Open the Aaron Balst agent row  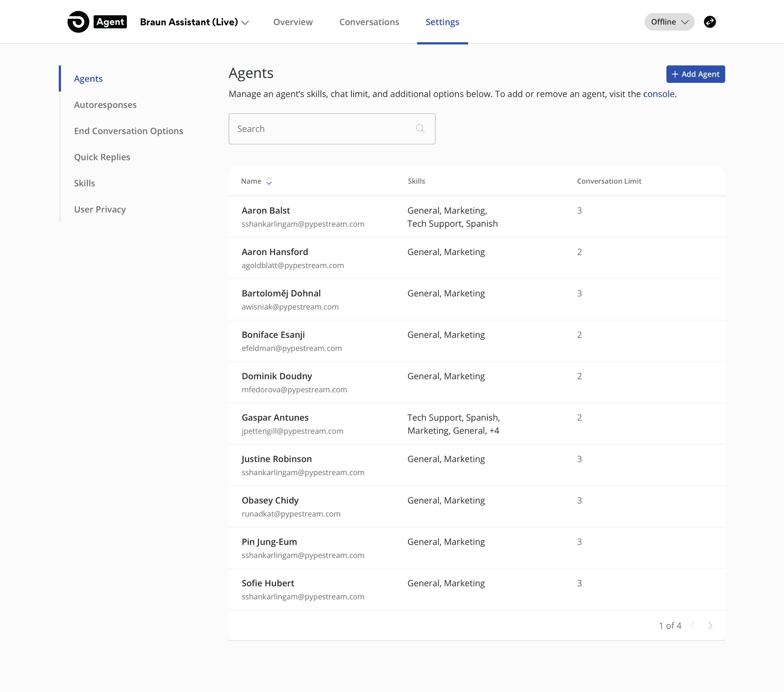tap(265, 210)
